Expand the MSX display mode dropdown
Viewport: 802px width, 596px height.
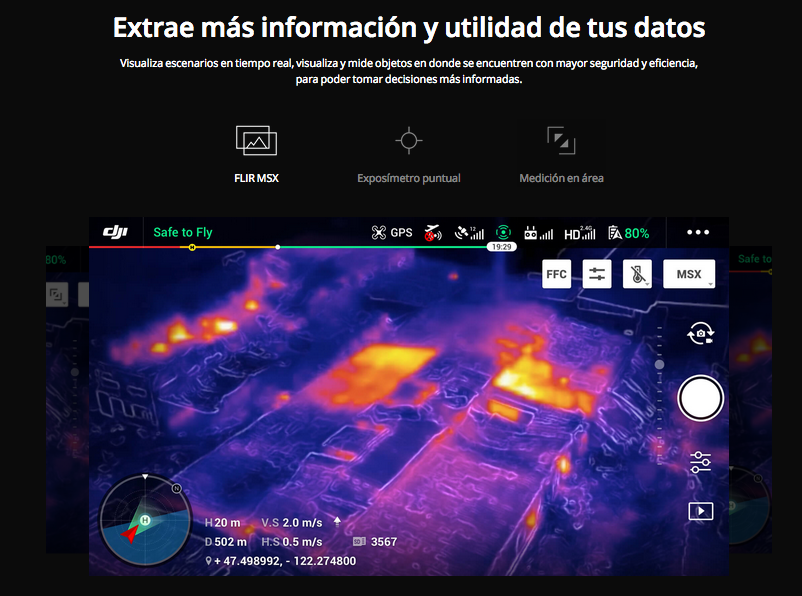tap(689, 274)
